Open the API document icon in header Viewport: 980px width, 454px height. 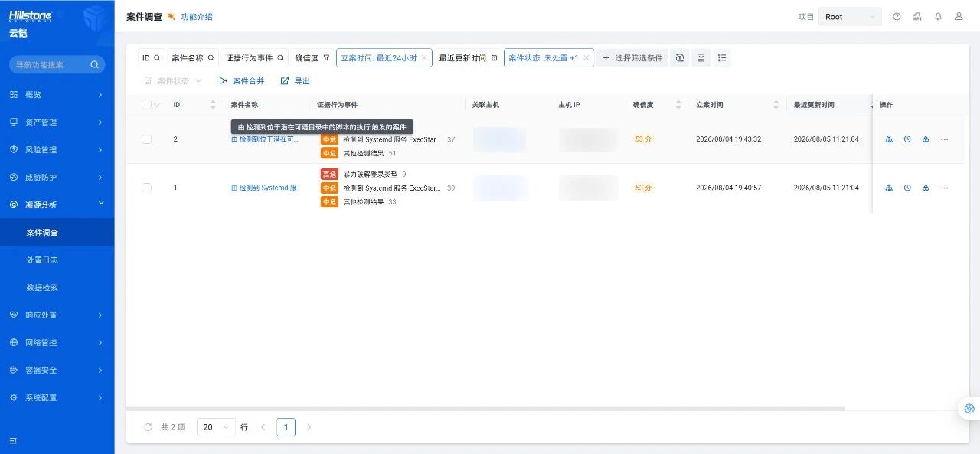click(917, 17)
